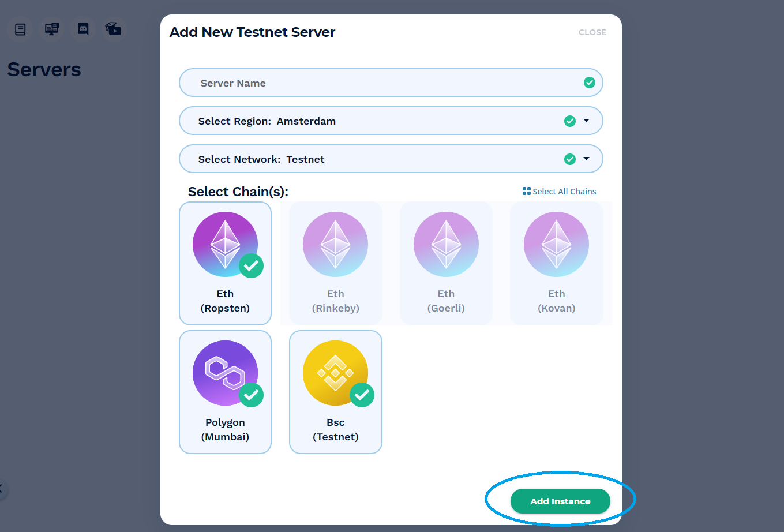The height and width of the screenshot is (532, 784).
Task: Click CLOSE on the dialog
Action: pyautogui.click(x=592, y=32)
